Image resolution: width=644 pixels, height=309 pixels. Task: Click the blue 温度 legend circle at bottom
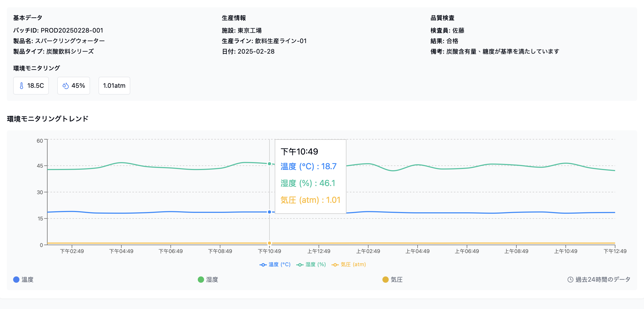(16, 280)
